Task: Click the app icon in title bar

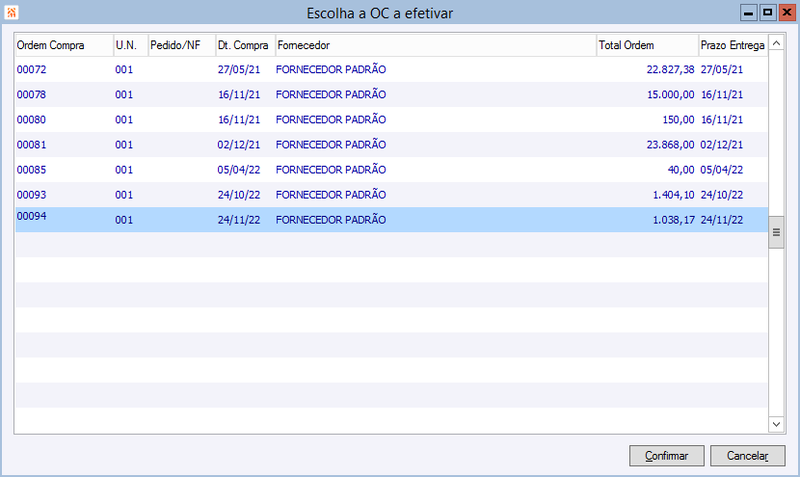Action: pyautogui.click(x=11, y=12)
